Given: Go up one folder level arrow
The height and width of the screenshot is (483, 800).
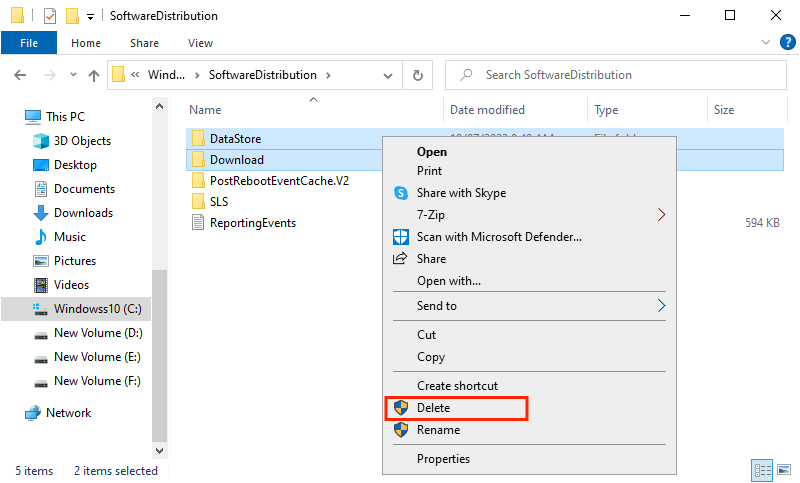Looking at the screenshot, I should 94,75.
